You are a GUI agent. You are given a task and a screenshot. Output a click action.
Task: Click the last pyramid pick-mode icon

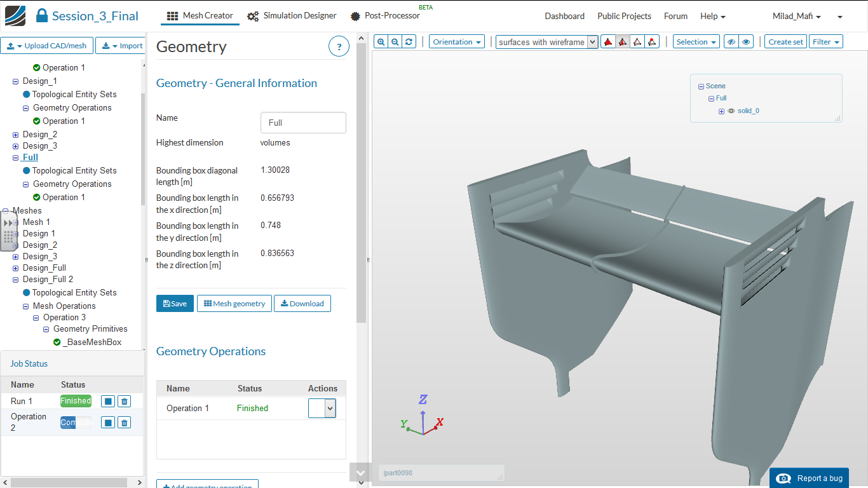click(x=652, y=42)
